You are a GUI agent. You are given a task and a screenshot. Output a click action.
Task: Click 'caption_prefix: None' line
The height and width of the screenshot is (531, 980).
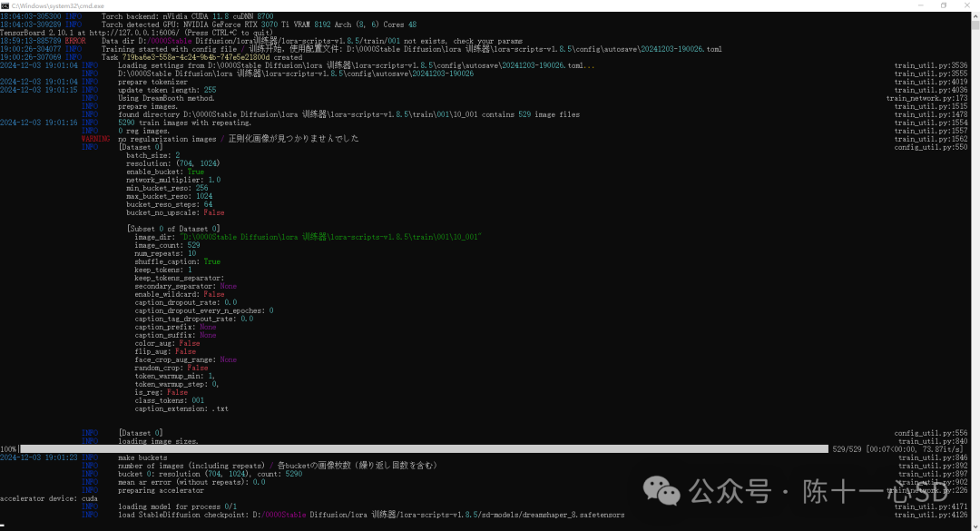[175, 327]
